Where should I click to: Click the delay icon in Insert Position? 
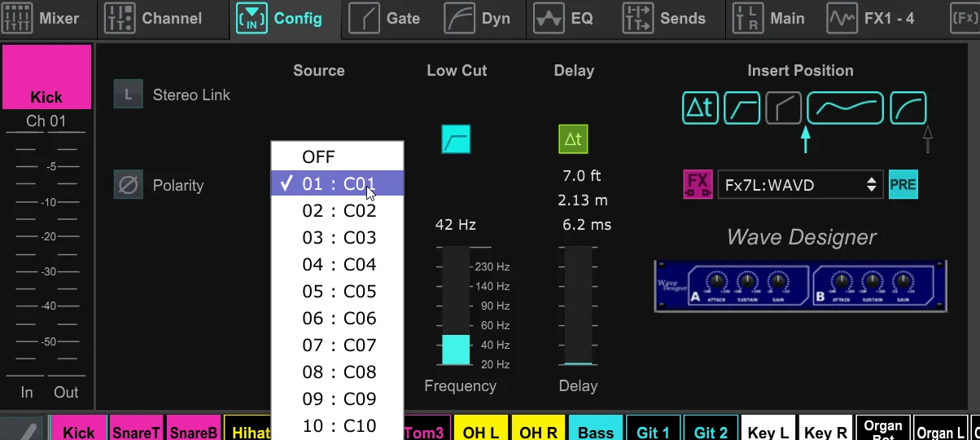tap(701, 108)
